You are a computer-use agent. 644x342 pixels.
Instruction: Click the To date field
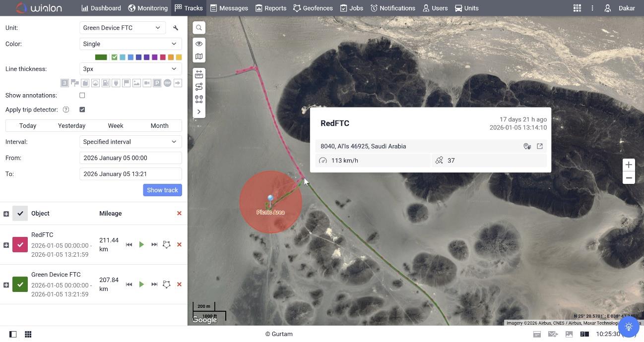130,174
